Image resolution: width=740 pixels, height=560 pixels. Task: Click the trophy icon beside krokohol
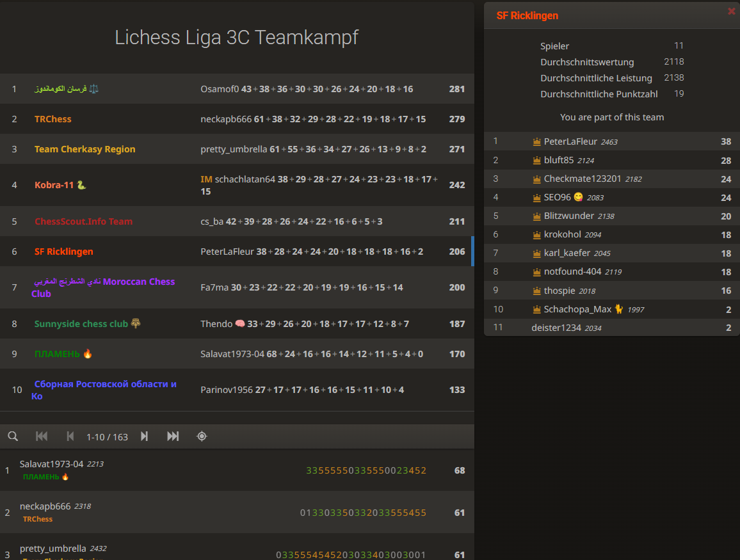pos(536,234)
